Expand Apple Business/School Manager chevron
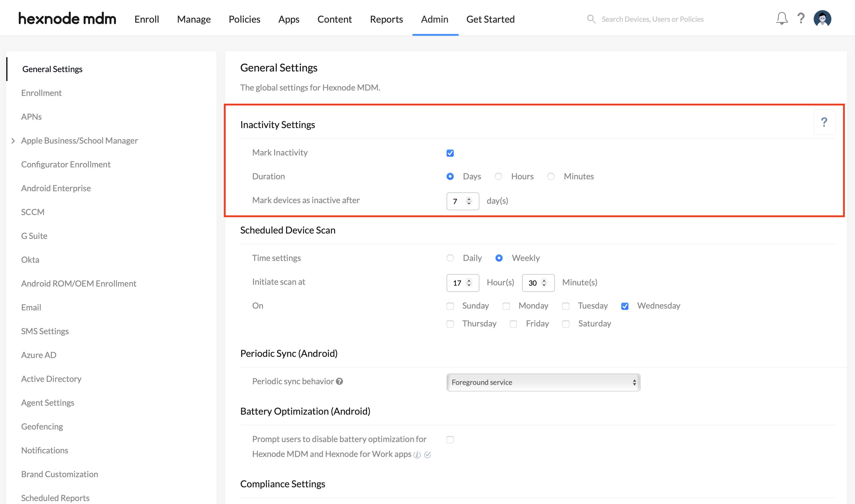Screen dimensions: 855x504 click(13, 141)
